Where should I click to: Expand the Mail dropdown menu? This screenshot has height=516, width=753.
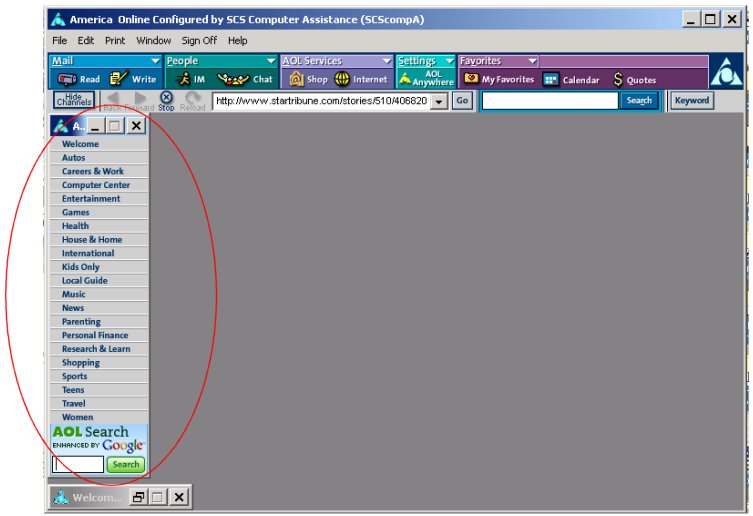(x=155, y=62)
